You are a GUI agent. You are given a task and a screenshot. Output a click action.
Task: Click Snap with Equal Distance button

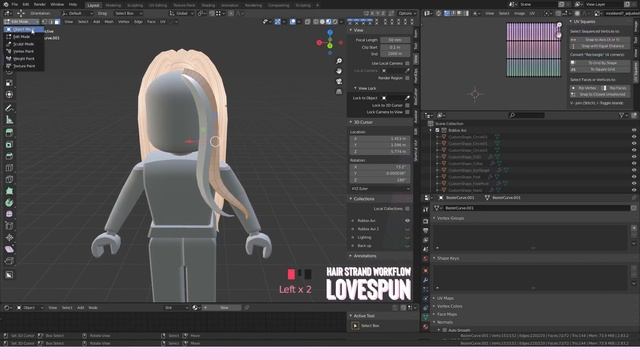coord(600,46)
